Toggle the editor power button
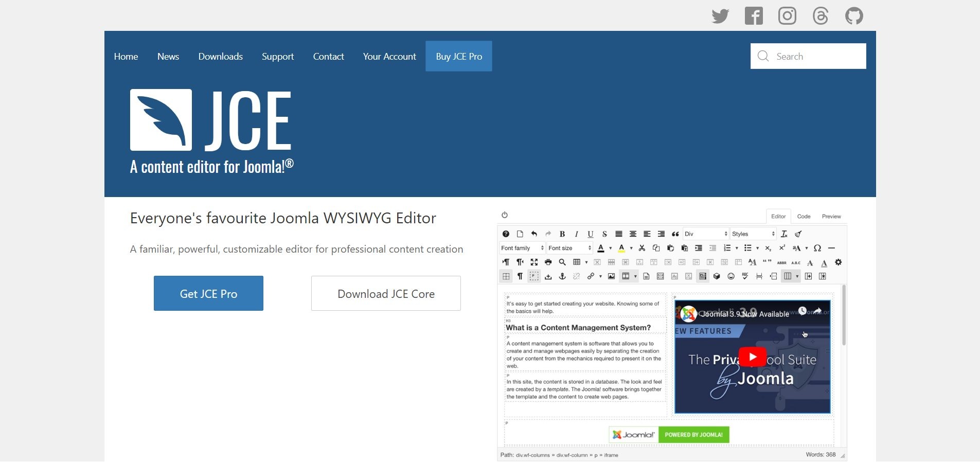The width and height of the screenshot is (980, 462). point(505,215)
